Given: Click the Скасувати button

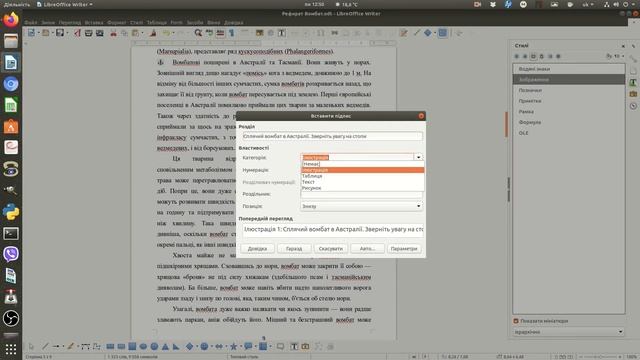Looking at the screenshot, I should [x=331, y=249].
